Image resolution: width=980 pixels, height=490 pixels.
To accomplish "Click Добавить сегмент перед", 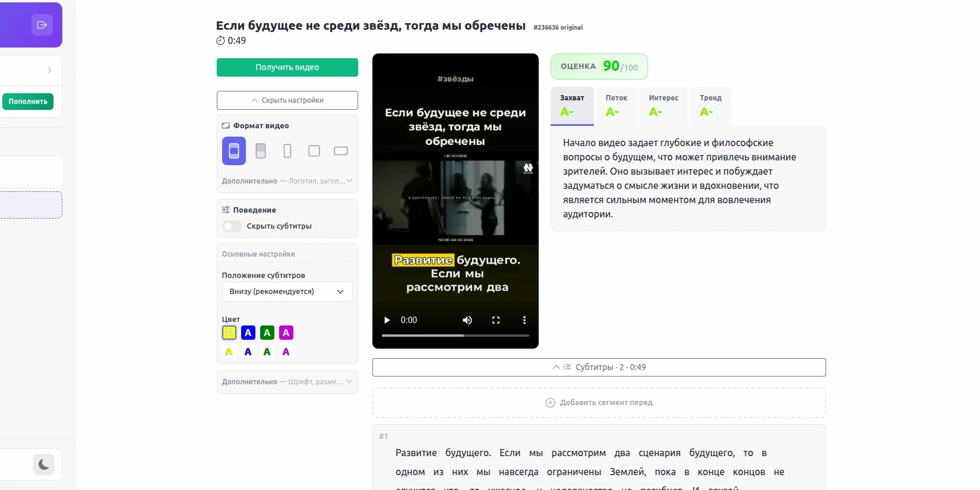I will click(599, 403).
